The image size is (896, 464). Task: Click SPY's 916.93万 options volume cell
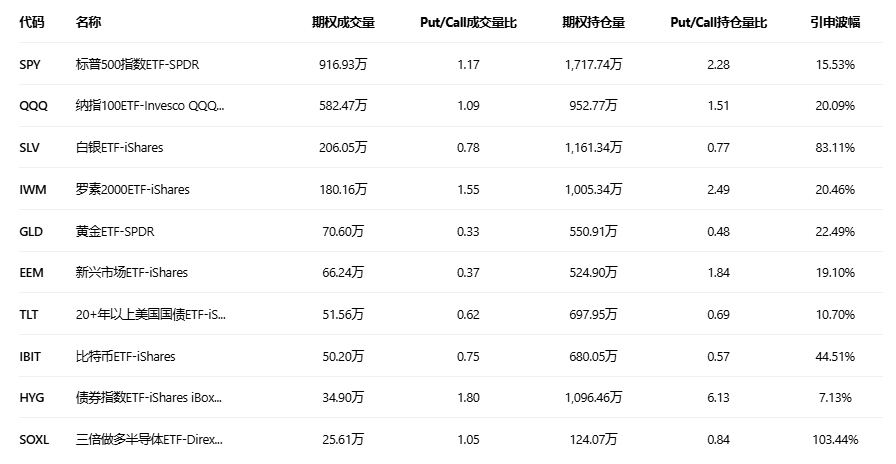click(339, 65)
